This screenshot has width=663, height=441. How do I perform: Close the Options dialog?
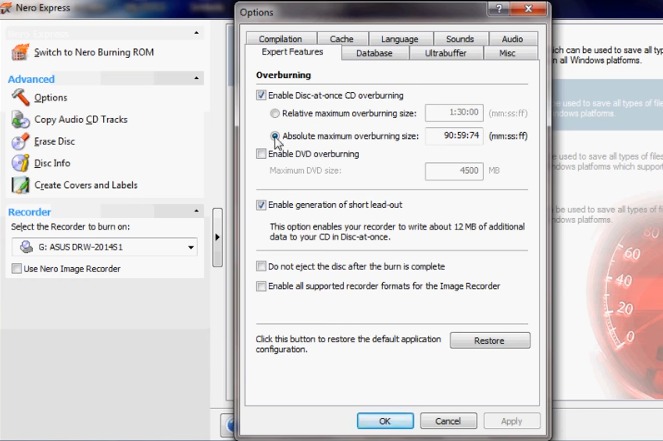click(x=529, y=8)
